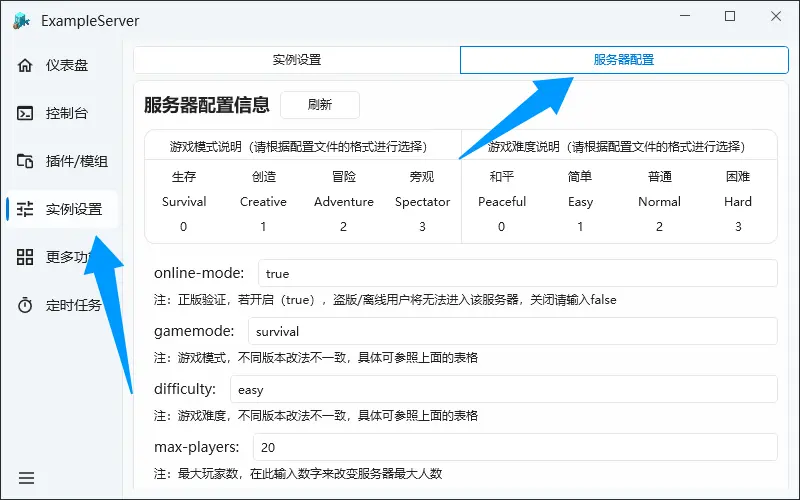Viewport: 800px width, 500px height.
Task: Click the folder icon beside 插件/模组
Action: [25, 161]
